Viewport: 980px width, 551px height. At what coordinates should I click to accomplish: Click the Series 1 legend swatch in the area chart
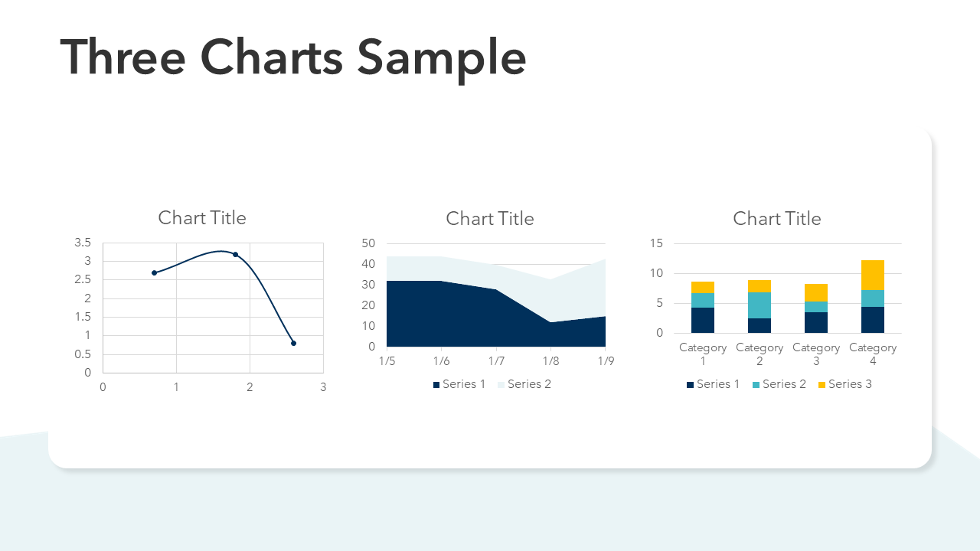click(x=436, y=384)
